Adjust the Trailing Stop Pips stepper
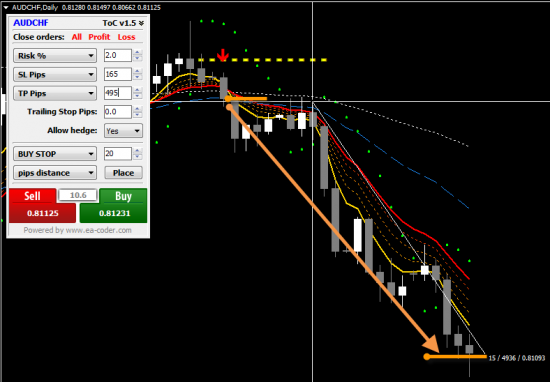550x382 pixels. (138, 112)
